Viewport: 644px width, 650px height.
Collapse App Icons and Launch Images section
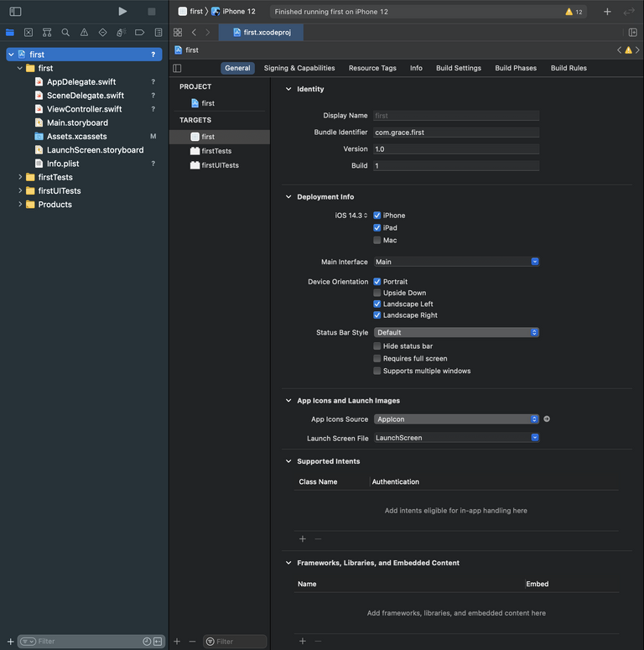coord(288,400)
